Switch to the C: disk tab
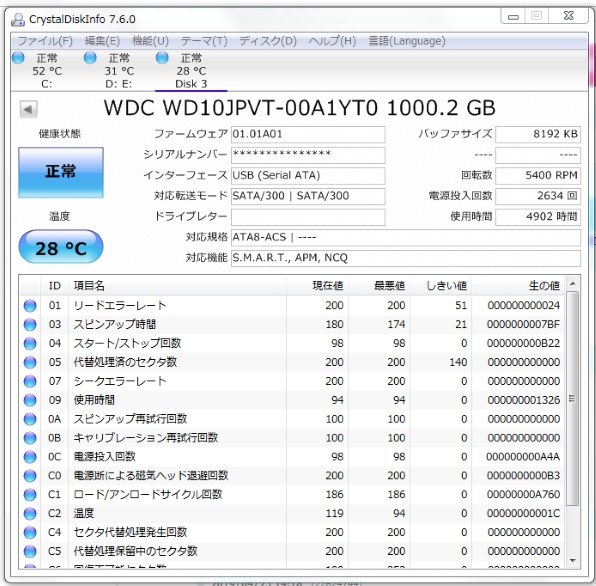The width and height of the screenshot is (596, 586). [x=47, y=71]
